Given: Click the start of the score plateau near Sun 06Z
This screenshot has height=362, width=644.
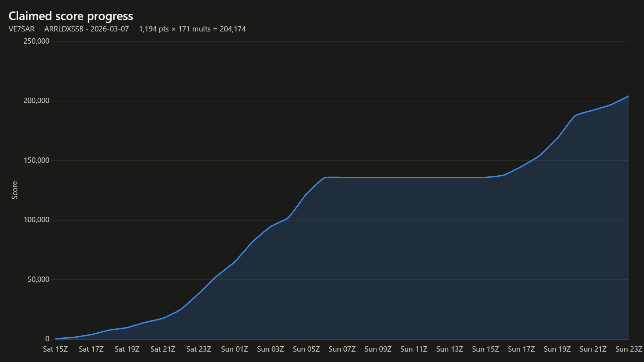Looking at the screenshot, I should point(325,177).
